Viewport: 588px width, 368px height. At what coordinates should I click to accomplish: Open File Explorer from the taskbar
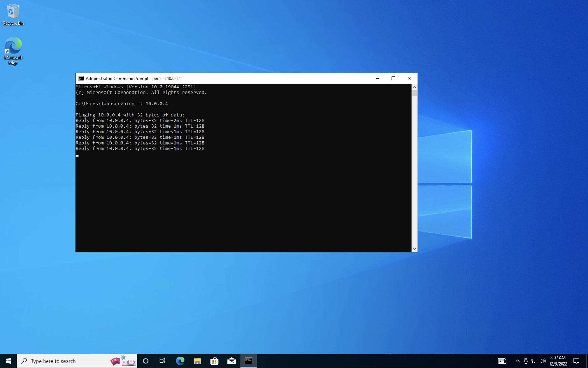pyautogui.click(x=197, y=361)
